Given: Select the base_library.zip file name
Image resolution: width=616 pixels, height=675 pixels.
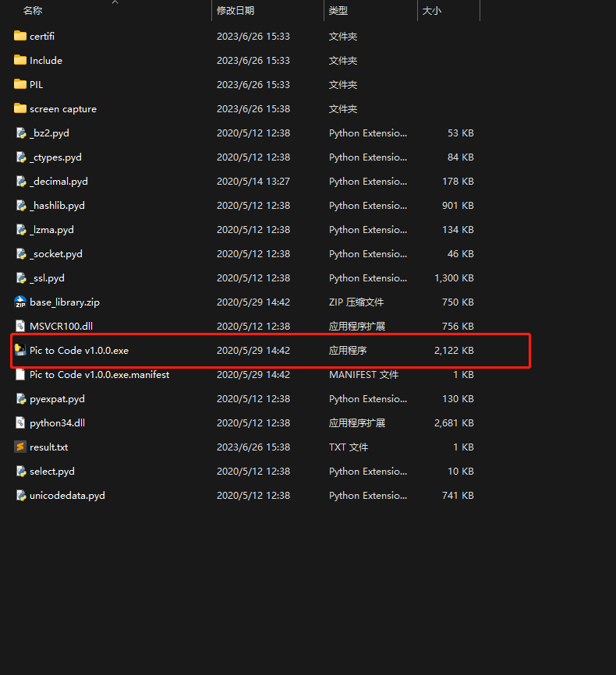Looking at the screenshot, I should 65,302.
